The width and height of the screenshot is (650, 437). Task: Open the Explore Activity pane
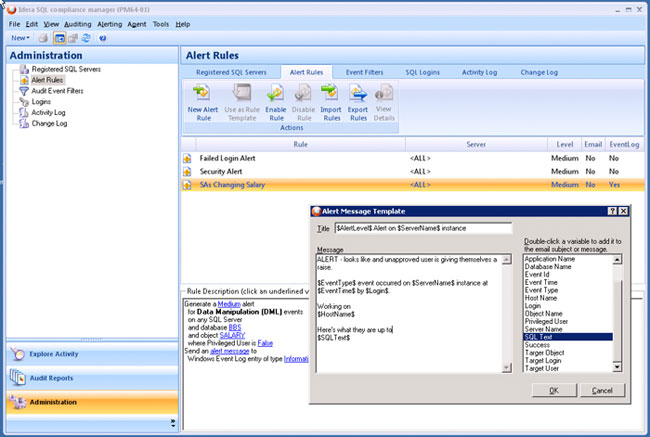point(92,354)
